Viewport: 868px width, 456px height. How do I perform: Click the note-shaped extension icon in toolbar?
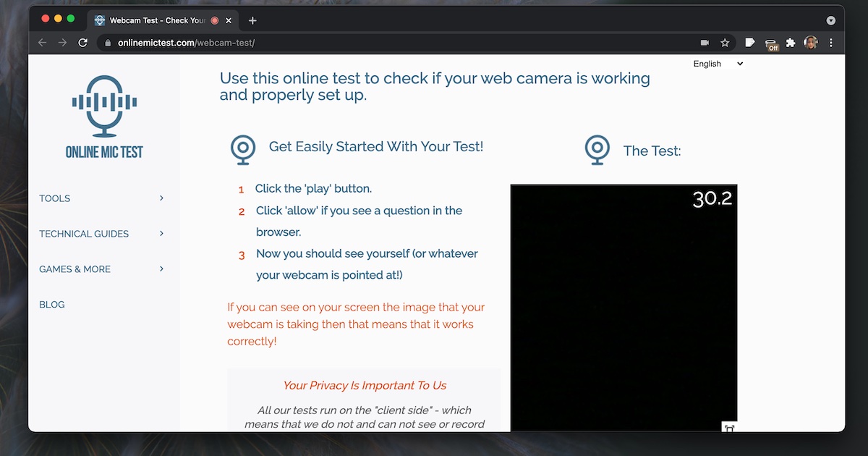[750, 43]
